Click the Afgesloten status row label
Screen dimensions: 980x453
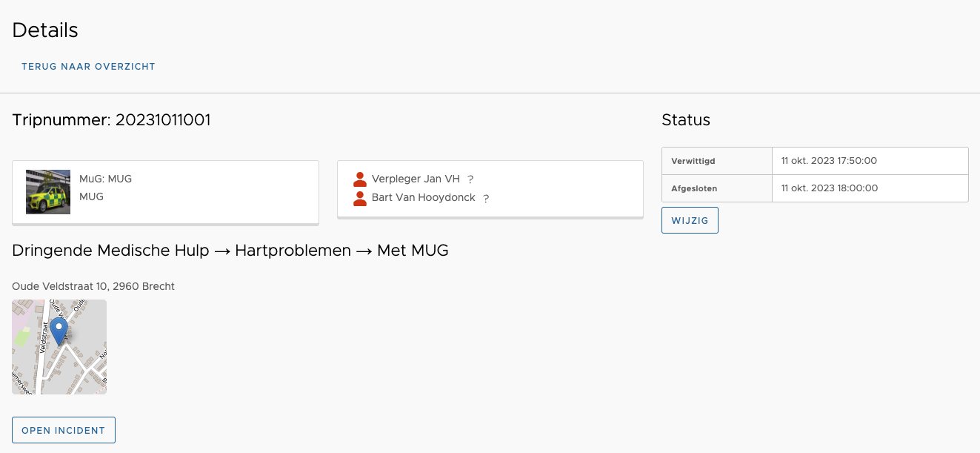(694, 188)
